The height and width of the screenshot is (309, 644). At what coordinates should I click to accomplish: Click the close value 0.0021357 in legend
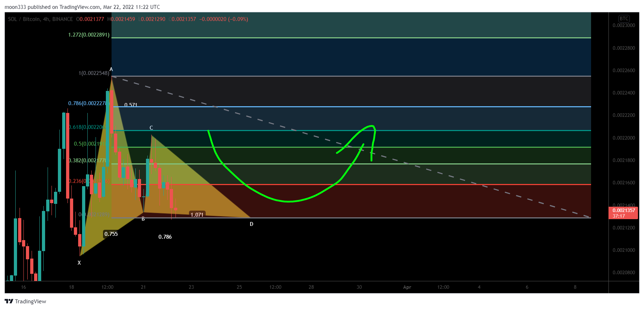coord(184,19)
